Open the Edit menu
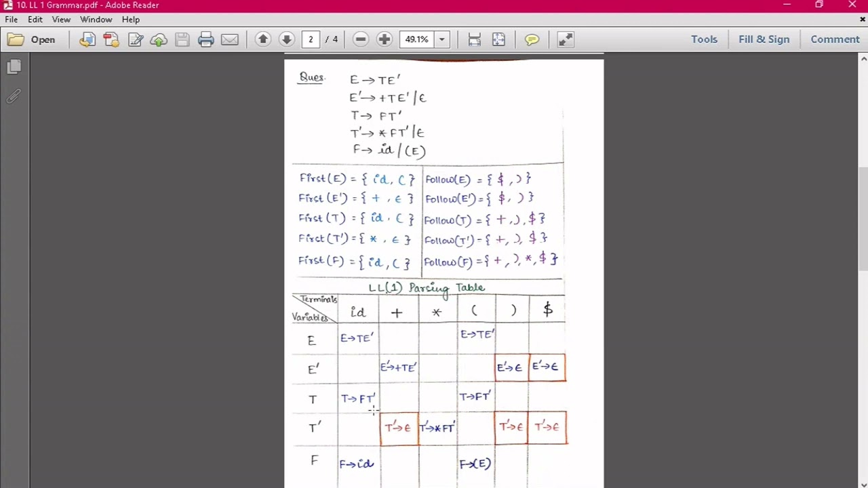The image size is (868, 488). click(x=35, y=20)
